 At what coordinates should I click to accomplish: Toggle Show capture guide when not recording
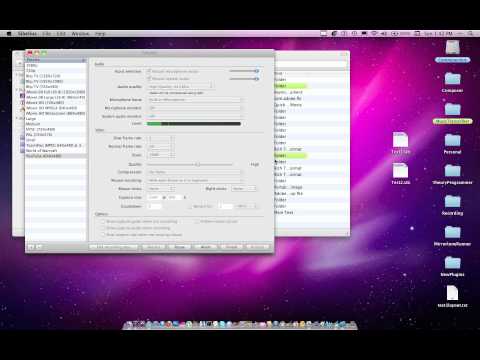[x=103, y=221]
